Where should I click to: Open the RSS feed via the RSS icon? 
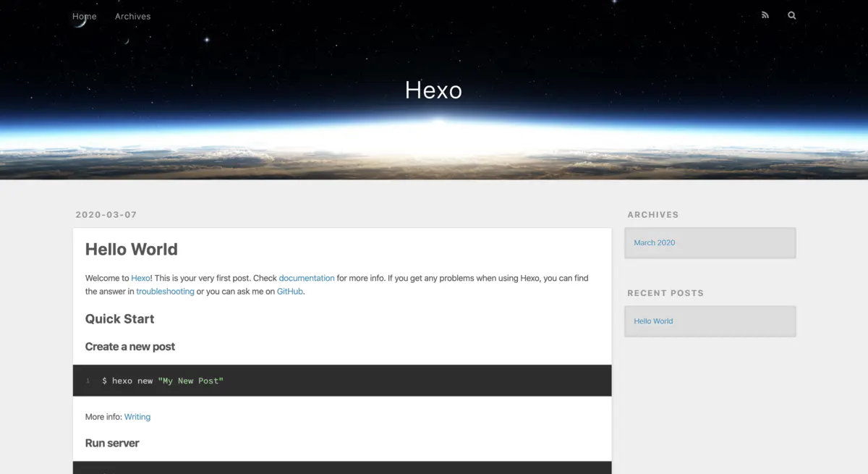(x=765, y=14)
